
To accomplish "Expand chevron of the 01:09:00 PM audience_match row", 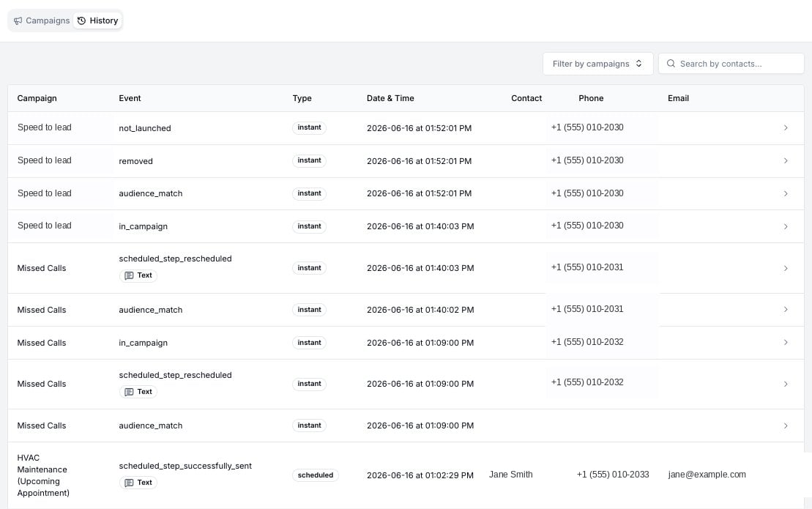I will tap(786, 426).
